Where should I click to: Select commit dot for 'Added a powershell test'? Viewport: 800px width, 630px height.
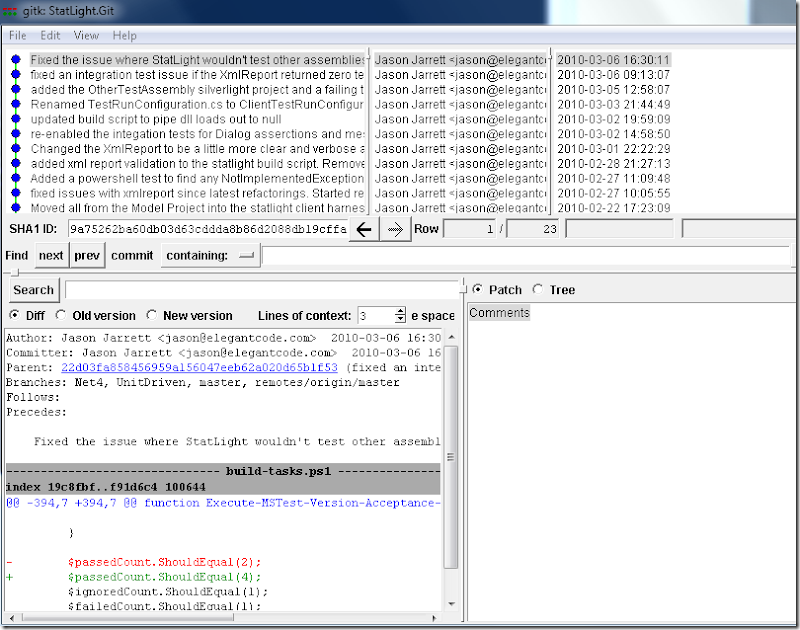(x=16, y=178)
